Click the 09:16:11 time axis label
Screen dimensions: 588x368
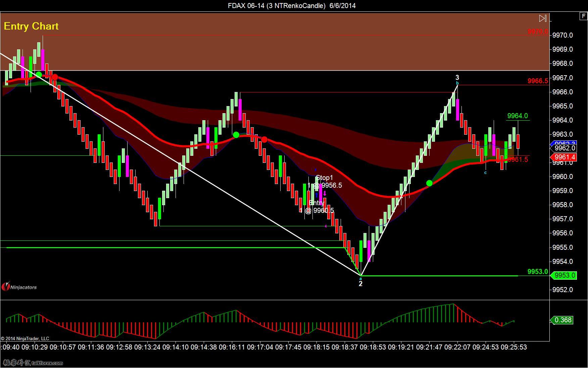[x=232, y=347]
